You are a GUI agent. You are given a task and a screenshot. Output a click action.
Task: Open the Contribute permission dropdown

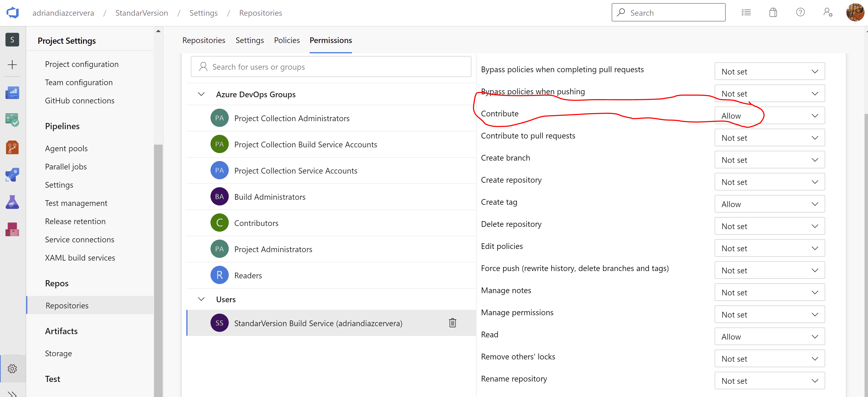769,116
